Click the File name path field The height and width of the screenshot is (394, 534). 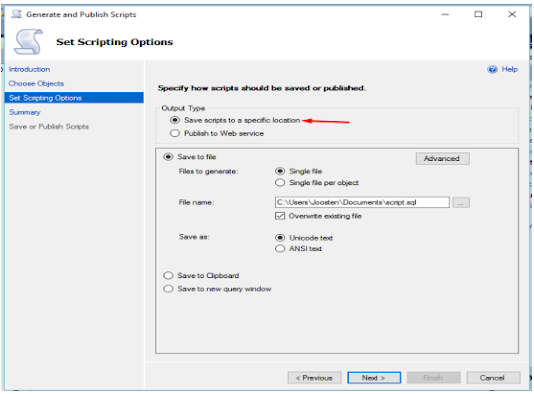point(362,203)
